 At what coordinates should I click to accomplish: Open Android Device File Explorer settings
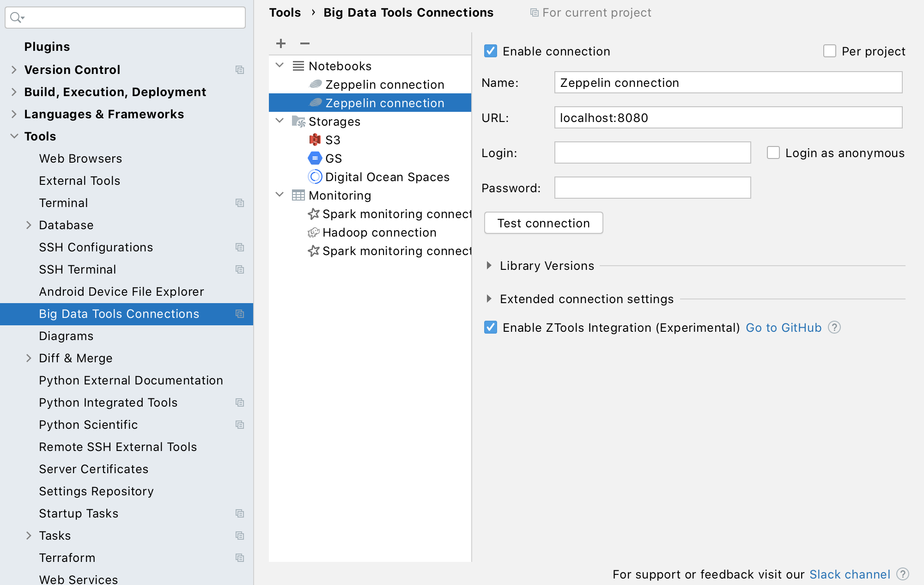(122, 292)
